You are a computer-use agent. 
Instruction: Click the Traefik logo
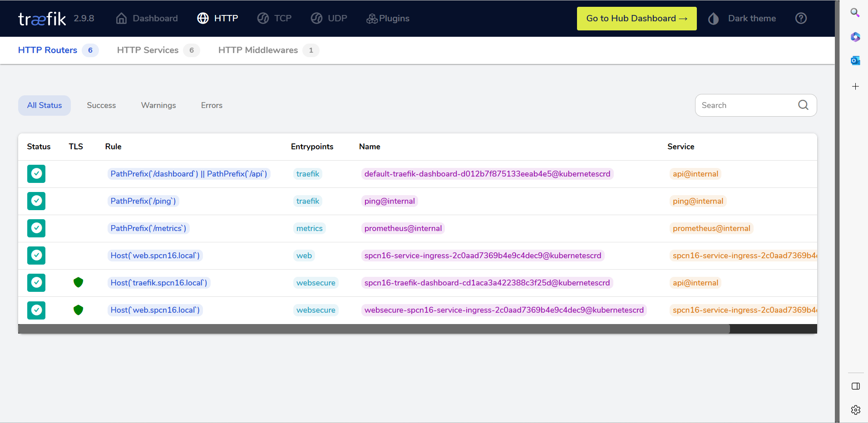(42, 19)
